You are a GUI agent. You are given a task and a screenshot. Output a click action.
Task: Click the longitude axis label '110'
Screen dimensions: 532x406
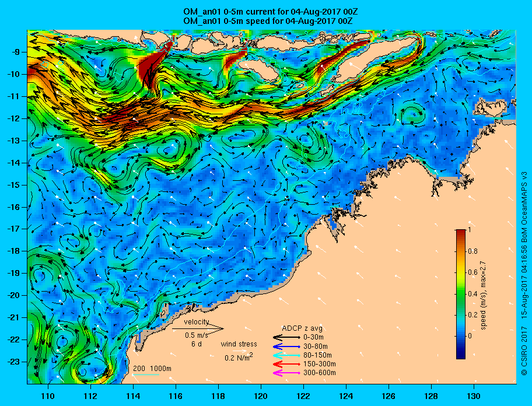point(48,396)
